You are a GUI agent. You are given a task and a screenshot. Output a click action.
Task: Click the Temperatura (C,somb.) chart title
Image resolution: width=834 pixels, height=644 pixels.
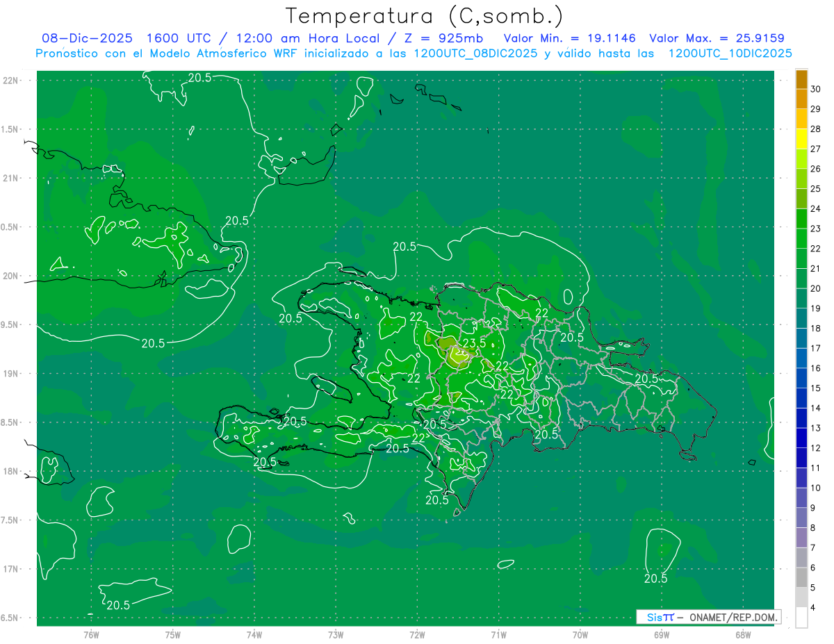[x=424, y=15]
